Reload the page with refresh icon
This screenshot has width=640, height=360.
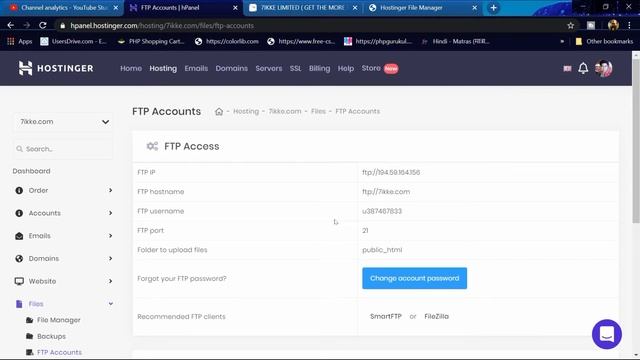point(42,25)
